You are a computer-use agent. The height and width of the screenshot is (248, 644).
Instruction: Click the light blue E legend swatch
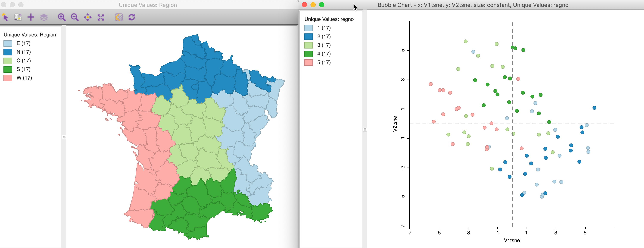pyautogui.click(x=8, y=44)
